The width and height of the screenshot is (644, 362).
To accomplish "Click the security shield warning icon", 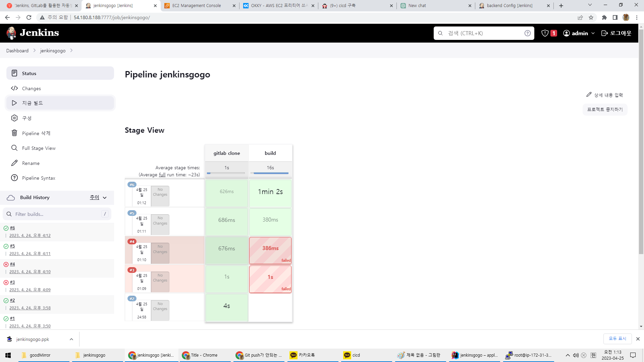I will 545,33.
